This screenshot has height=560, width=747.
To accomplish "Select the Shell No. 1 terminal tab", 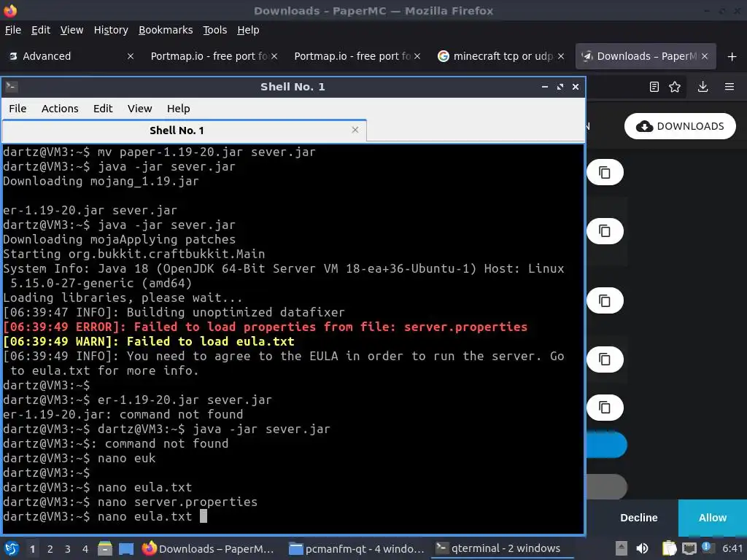I will click(185, 130).
